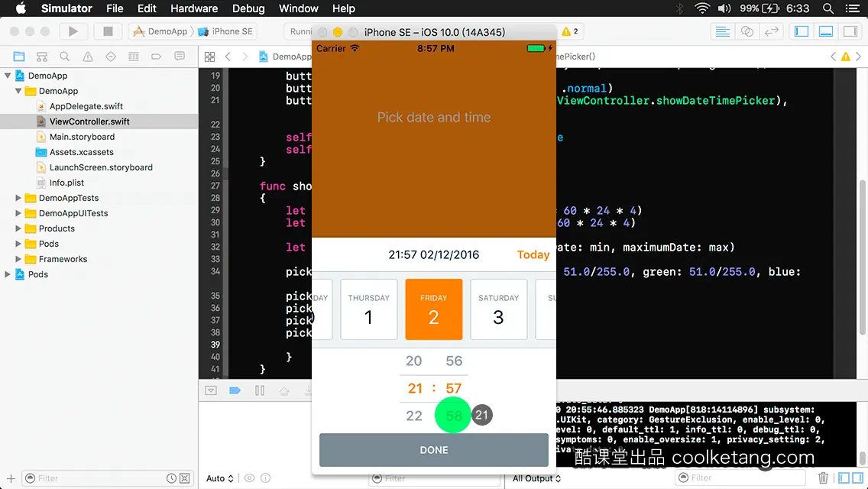Image resolution: width=868 pixels, height=489 pixels.
Task: Run the app with the Xcode play button
Action: [x=73, y=31]
